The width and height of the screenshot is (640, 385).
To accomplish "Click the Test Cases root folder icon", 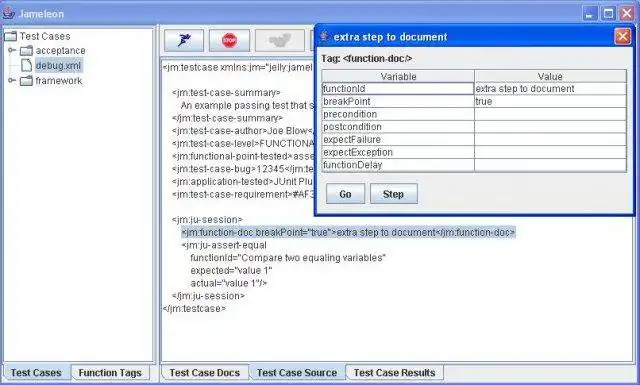I will tap(11, 36).
